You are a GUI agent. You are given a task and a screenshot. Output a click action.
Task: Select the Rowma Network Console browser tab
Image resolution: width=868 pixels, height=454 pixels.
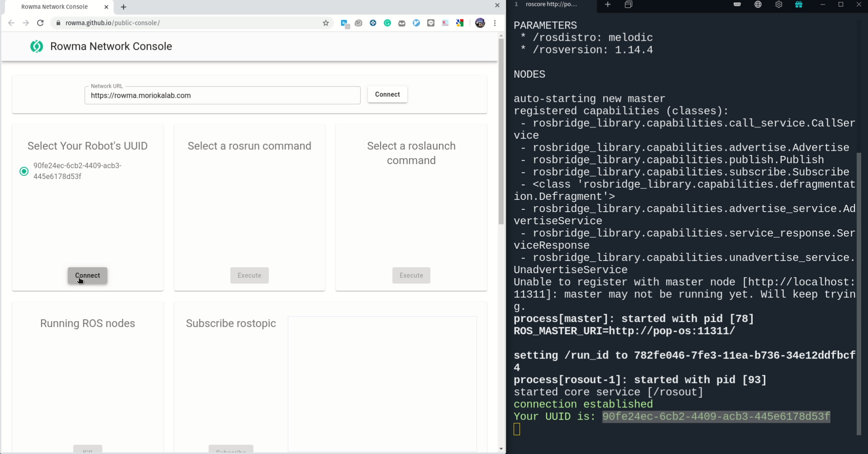54,7
